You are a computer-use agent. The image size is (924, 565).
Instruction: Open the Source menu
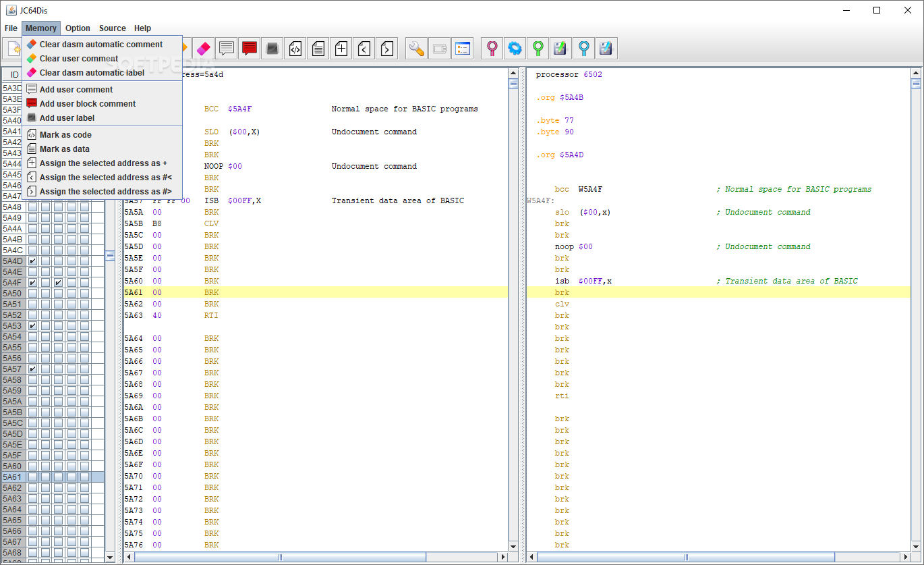(x=112, y=28)
